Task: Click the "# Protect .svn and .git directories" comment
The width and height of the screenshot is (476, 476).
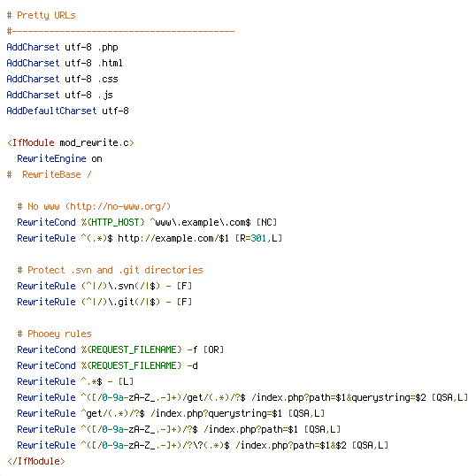Action: [110, 270]
